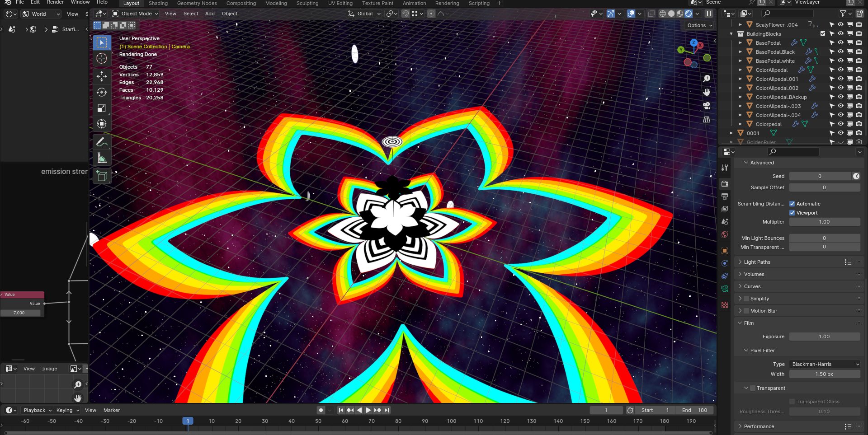Switch to the Shading workspace tab
The image size is (868, 435).
coord(158,3)
